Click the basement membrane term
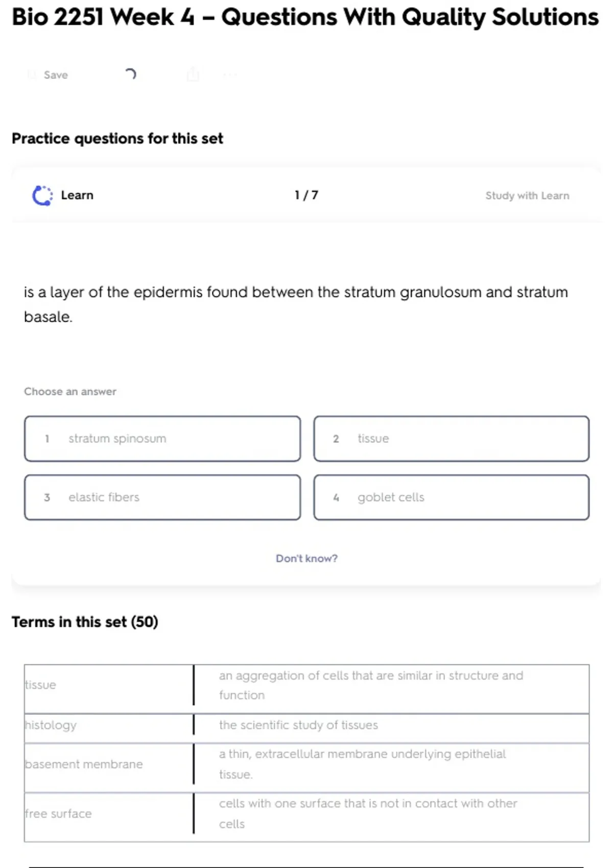Viewport: 613px width, 868px height. (84, 764)
